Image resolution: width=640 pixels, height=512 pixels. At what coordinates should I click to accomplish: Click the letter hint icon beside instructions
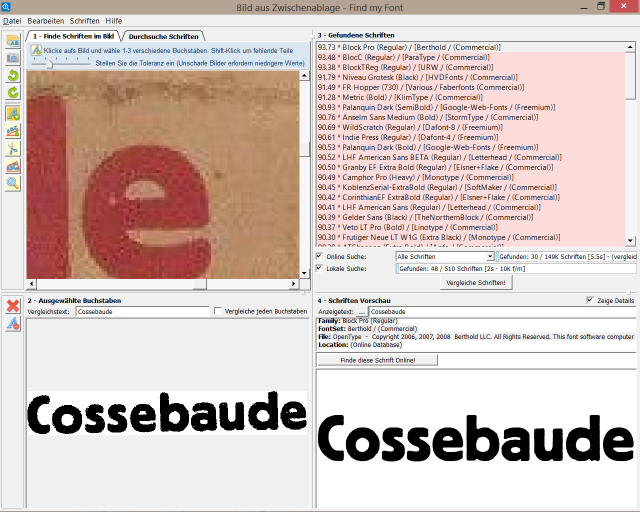point(36,50)
